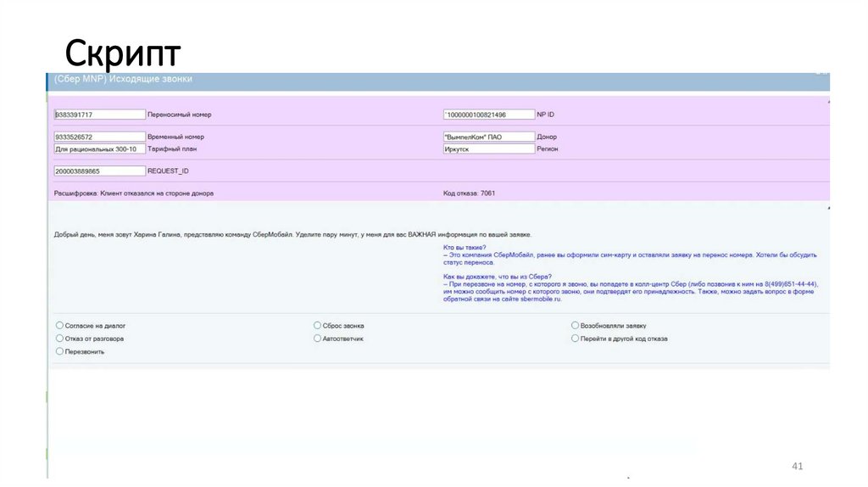Collapse the script section arrow
The height and width of the screenshot is (487, 868).
(x=828, y=208)
